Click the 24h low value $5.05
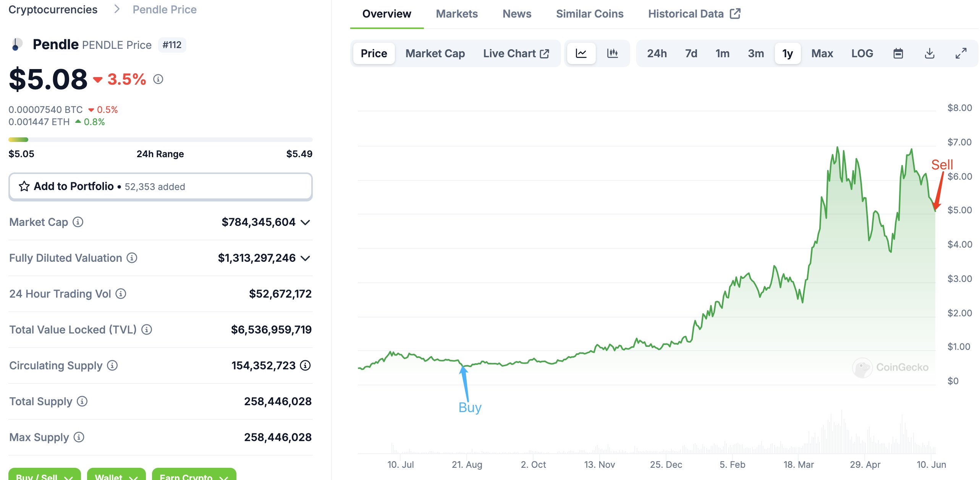This screenshot has height=480, width=980. 21,154
